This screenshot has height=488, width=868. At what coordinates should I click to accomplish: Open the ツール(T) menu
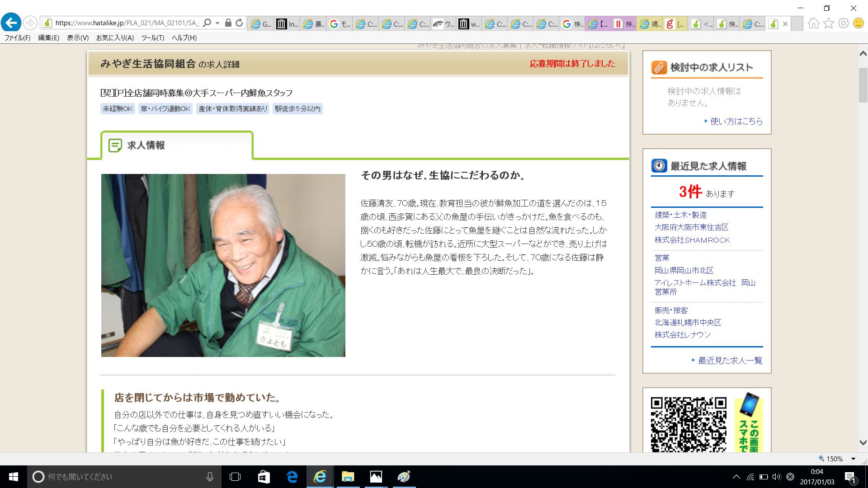[x=152, y=38]
